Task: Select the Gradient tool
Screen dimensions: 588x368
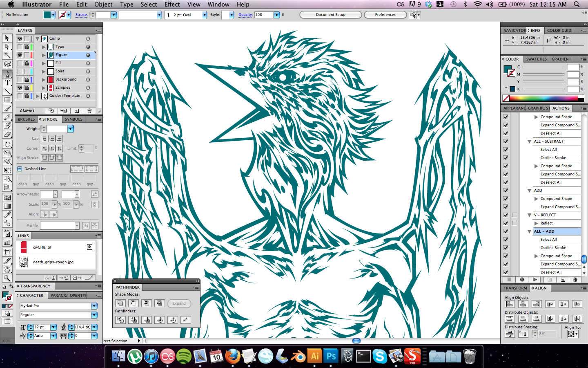Action: pyautogui.click(x=7, y=206)
